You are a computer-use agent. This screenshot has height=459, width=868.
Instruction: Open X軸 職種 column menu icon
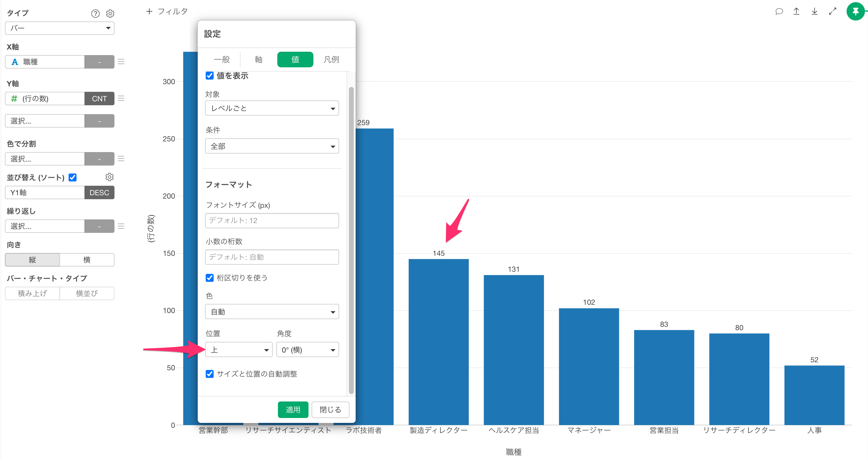pyautogui.click(x=121, y=62)
